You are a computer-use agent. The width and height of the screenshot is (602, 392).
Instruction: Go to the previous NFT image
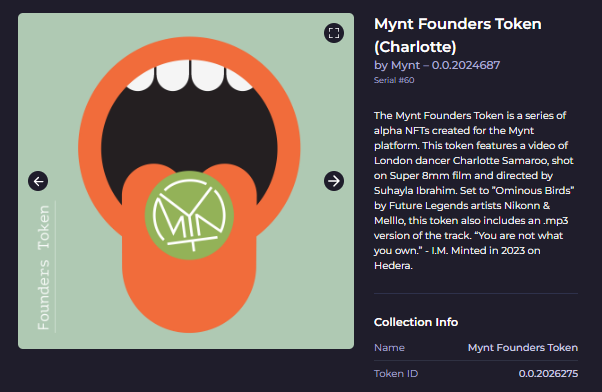(38, 181)
